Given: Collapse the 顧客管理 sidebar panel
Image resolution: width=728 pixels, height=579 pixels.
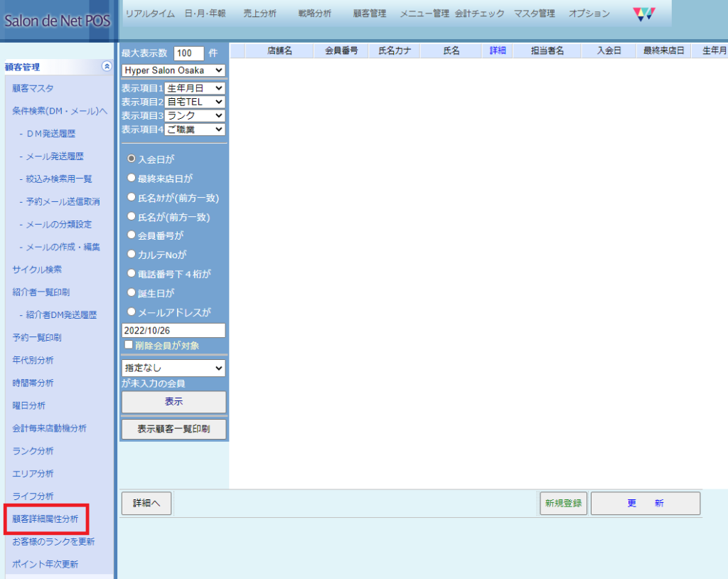Looking at the screenshot, I should 107,66.
